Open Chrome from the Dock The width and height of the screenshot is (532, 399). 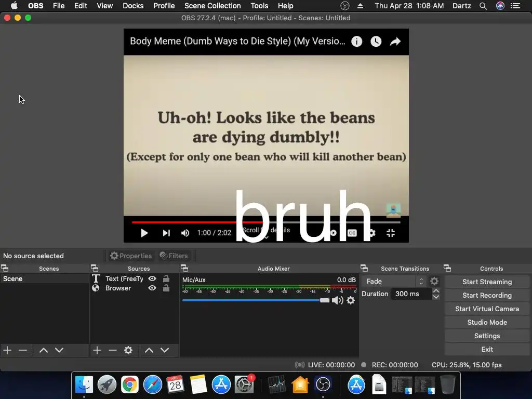[129, 385]
